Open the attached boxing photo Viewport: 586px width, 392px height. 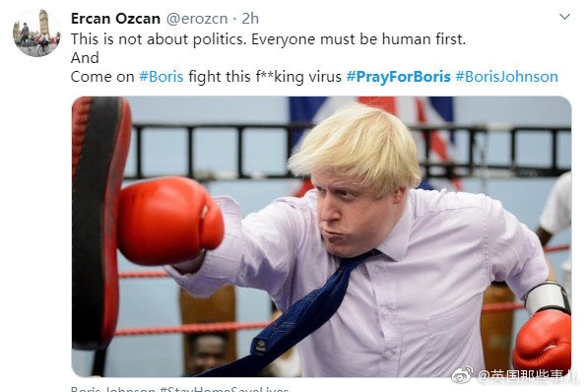pos(321,236)
